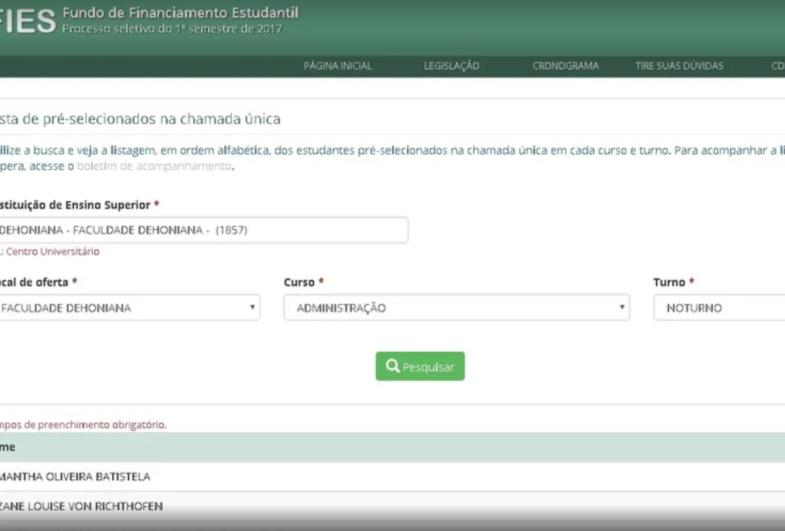The width and height of the screenshot is (785, 531).
Task: Click the Turno field label
Action: click(x=669, y=282)
